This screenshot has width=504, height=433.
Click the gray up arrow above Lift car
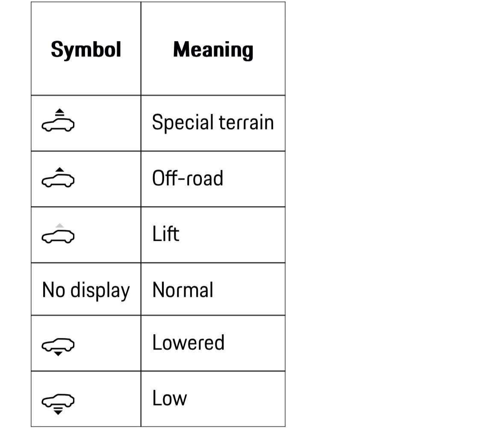coord(60,225)
